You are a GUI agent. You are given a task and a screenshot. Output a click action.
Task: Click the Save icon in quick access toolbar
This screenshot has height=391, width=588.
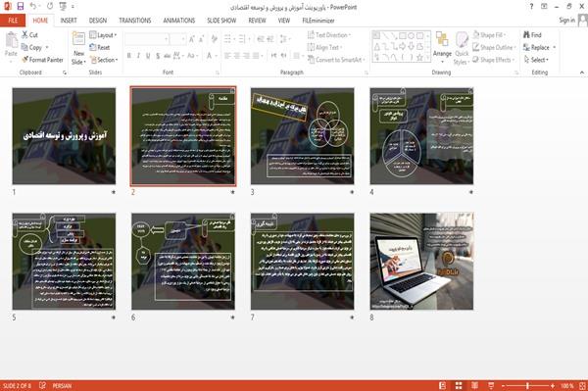pos(21,7)
